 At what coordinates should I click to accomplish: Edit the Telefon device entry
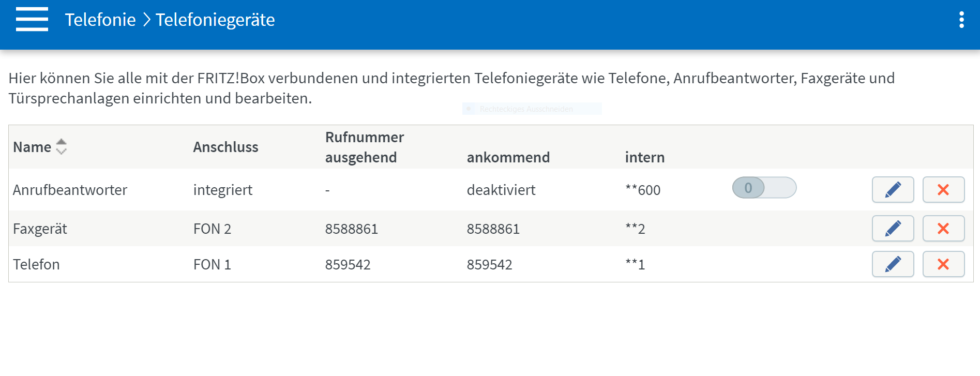[x=893, y=264]
